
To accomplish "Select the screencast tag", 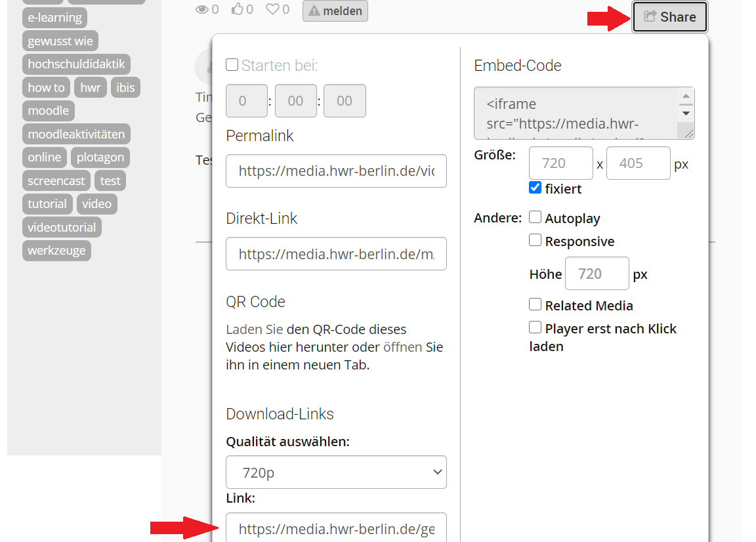I will click(56, 180).
